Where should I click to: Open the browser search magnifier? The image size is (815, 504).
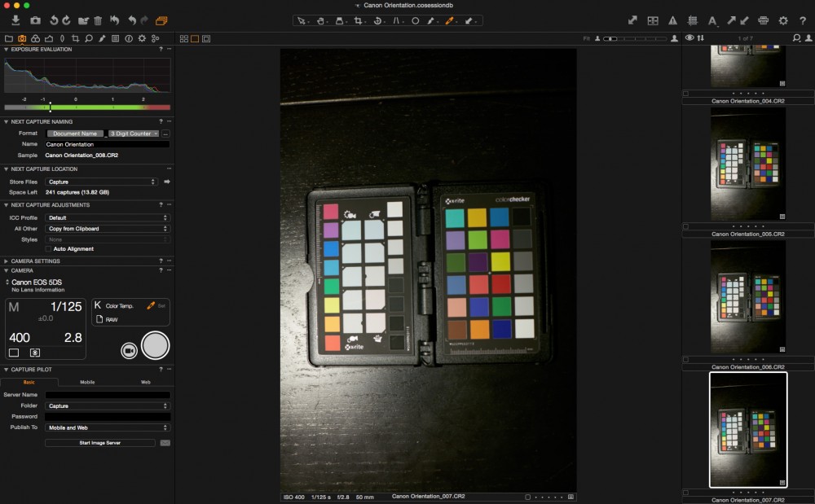click(796, 38)
